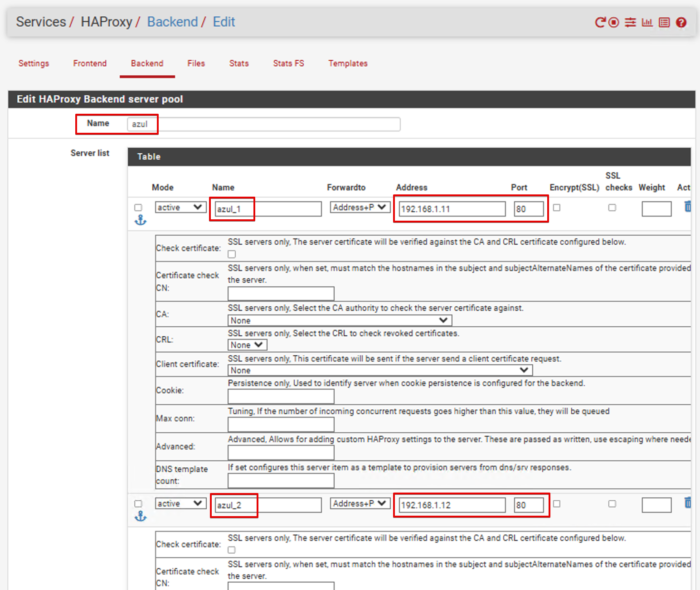Switch to the Frontend tab
This screenshot has width=700, height=590.
click(90, 63)
